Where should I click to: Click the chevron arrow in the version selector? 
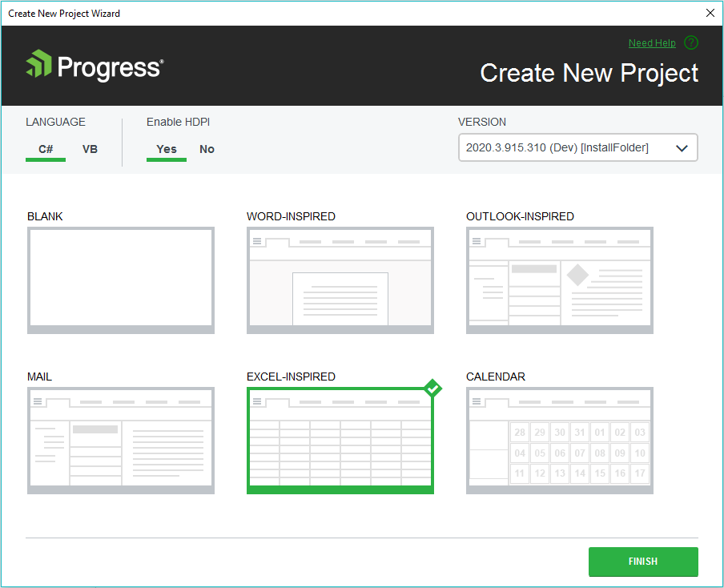point(682,147)
